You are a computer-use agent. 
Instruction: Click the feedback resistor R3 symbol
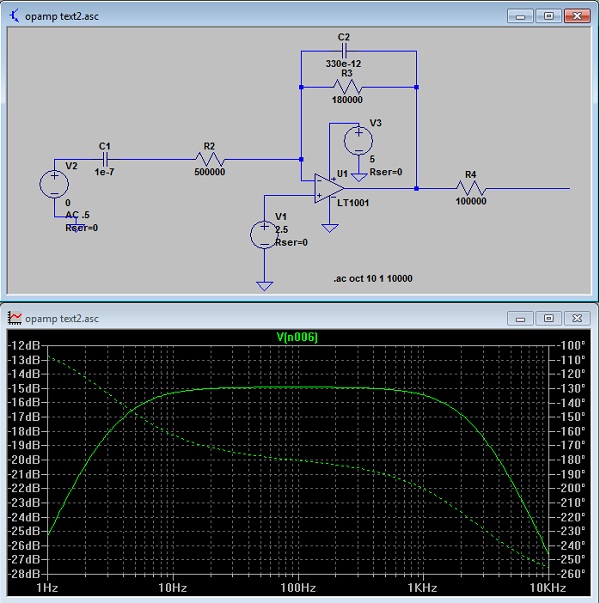(x=346, y=86)
